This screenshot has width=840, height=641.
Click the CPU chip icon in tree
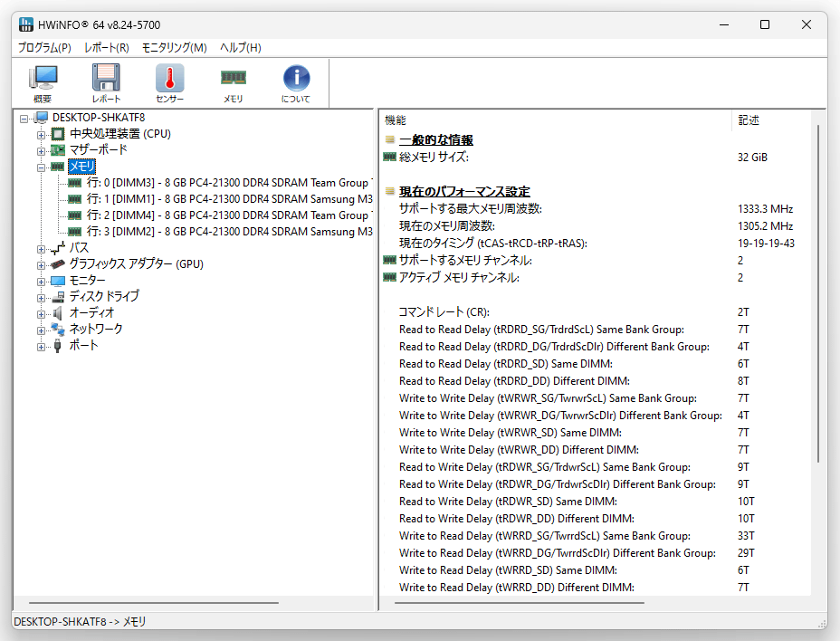coord(57,134)
